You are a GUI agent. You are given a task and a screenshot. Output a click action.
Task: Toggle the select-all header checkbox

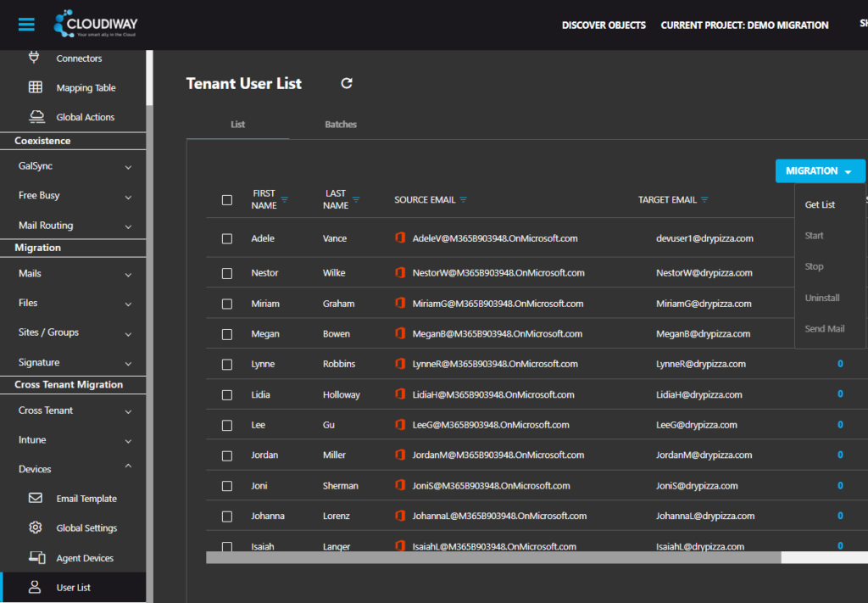coord(227,200)
